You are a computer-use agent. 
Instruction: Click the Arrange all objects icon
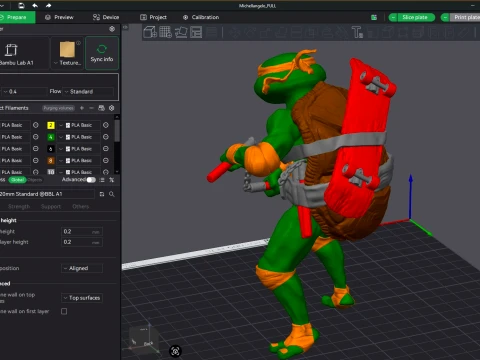196,32
